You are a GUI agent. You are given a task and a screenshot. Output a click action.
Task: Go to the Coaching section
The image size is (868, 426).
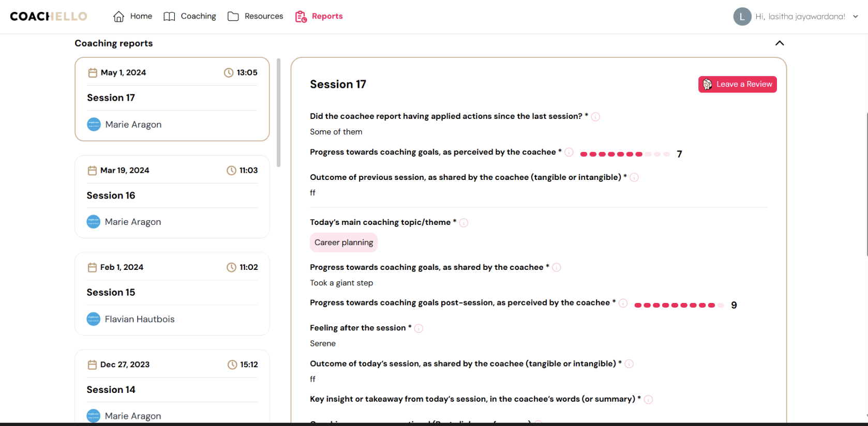pyautogui.click(x=190, y=17)
